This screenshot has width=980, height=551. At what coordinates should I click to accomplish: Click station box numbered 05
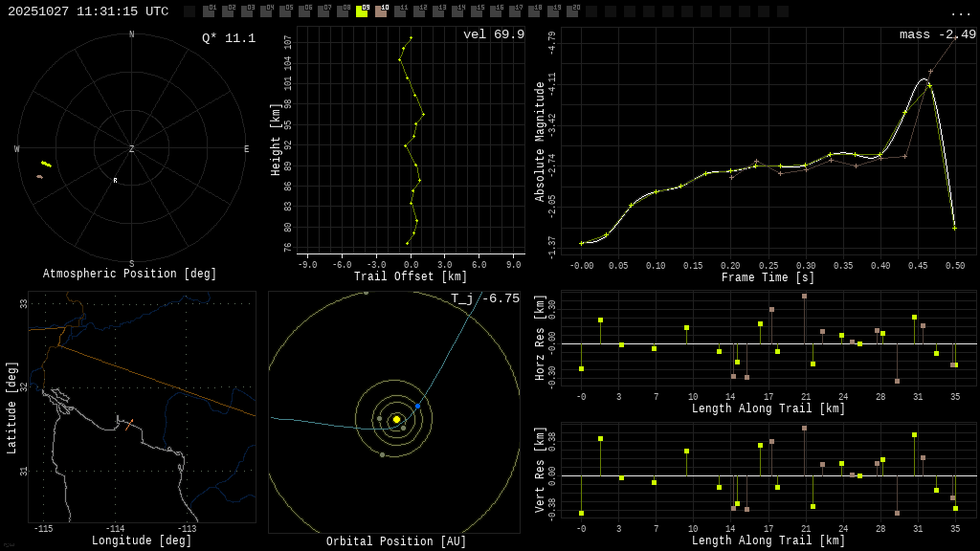[x=285, y=11]
